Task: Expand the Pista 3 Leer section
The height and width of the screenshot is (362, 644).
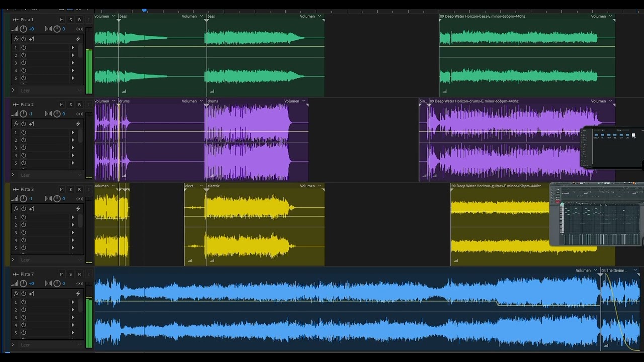Action: point(13,260)
